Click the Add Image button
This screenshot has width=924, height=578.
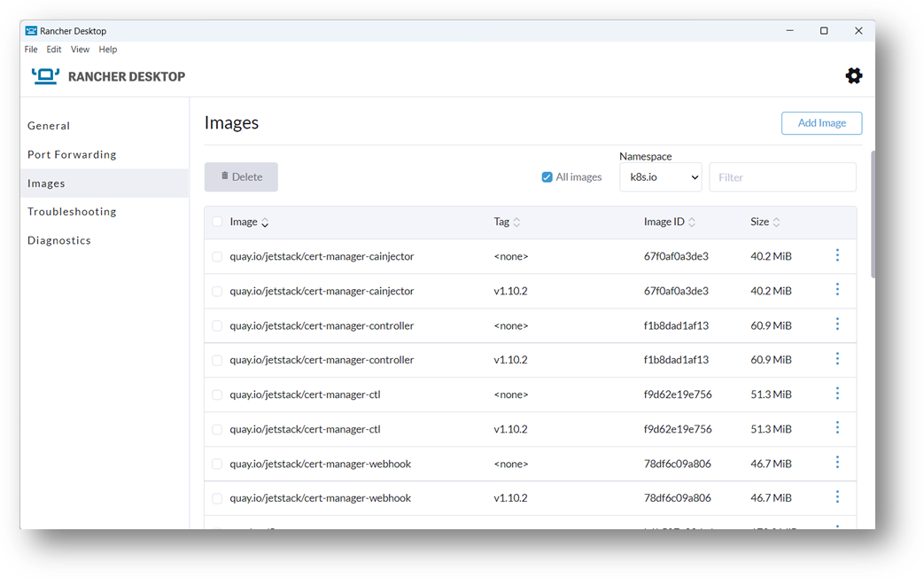(821, 123)
